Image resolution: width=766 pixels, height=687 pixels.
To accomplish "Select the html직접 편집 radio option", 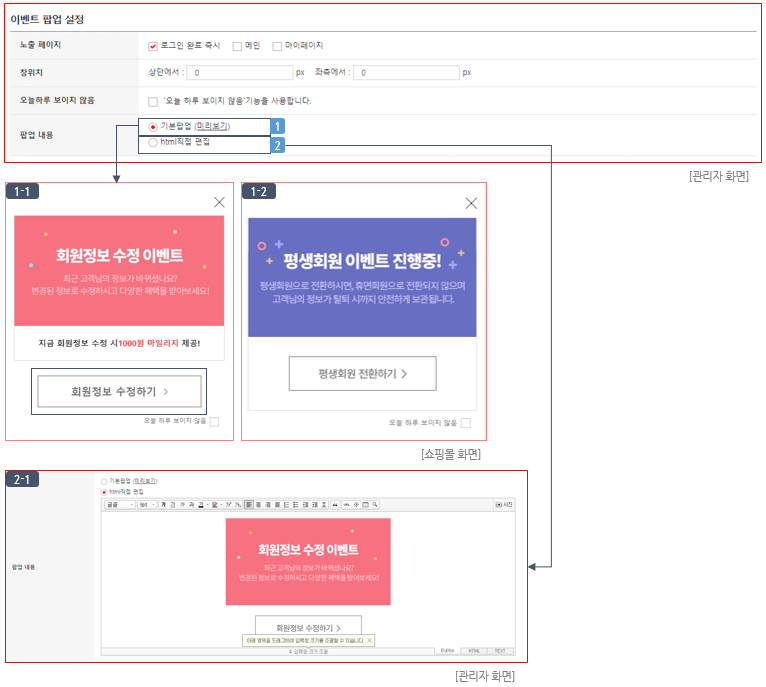I will 153,142.
